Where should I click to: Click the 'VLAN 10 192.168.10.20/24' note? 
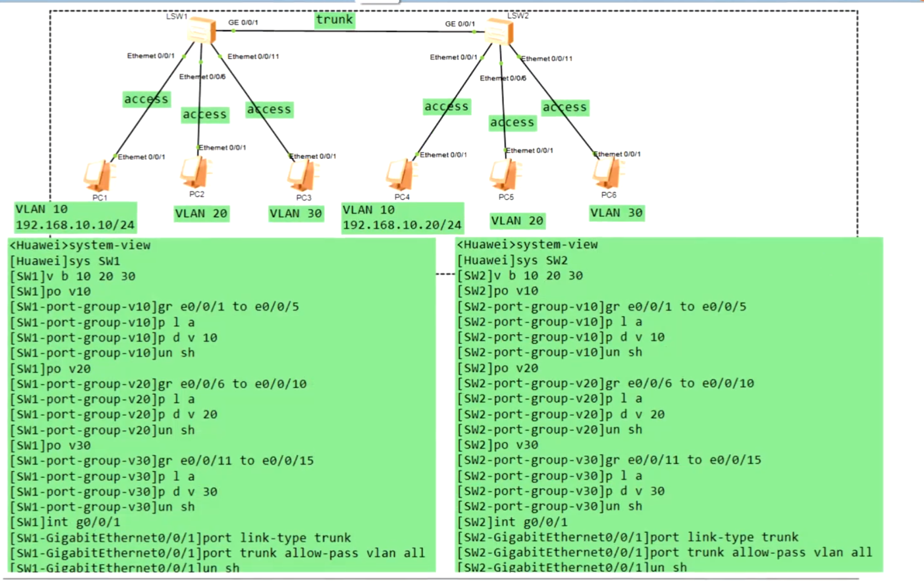402,218
